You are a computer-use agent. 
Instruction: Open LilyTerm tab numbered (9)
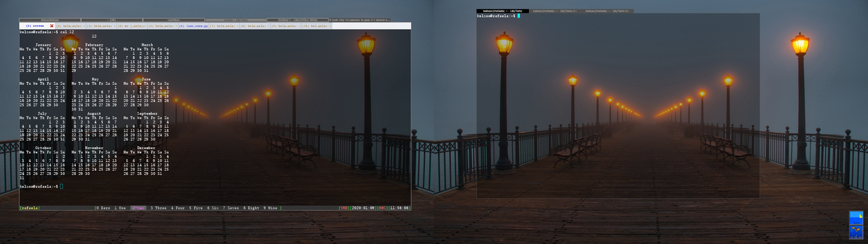(x=285, y=26)
